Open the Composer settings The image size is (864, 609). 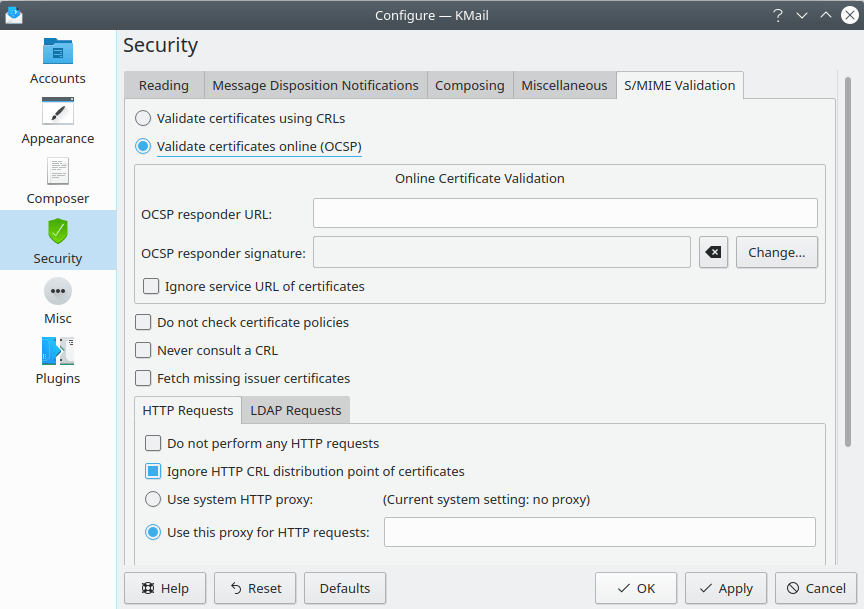[57, 180]
